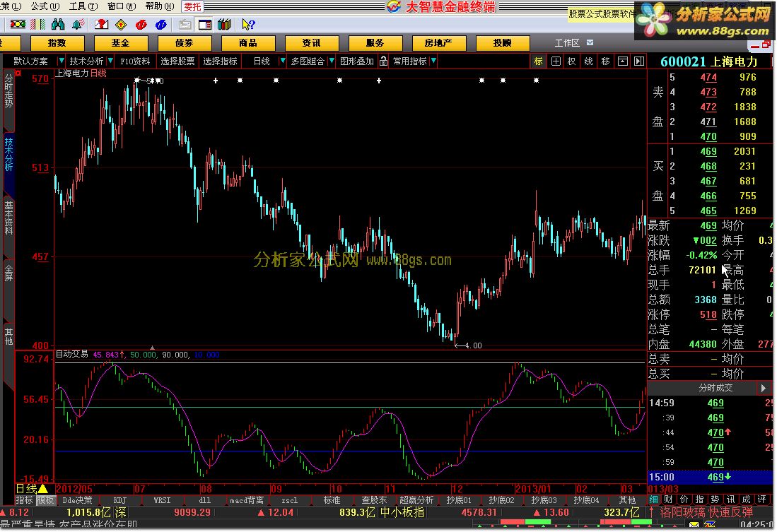This screenshot has height=532, width=777.
Task: Click the 资讯 yellow button
Action: (x=311, y=43)
